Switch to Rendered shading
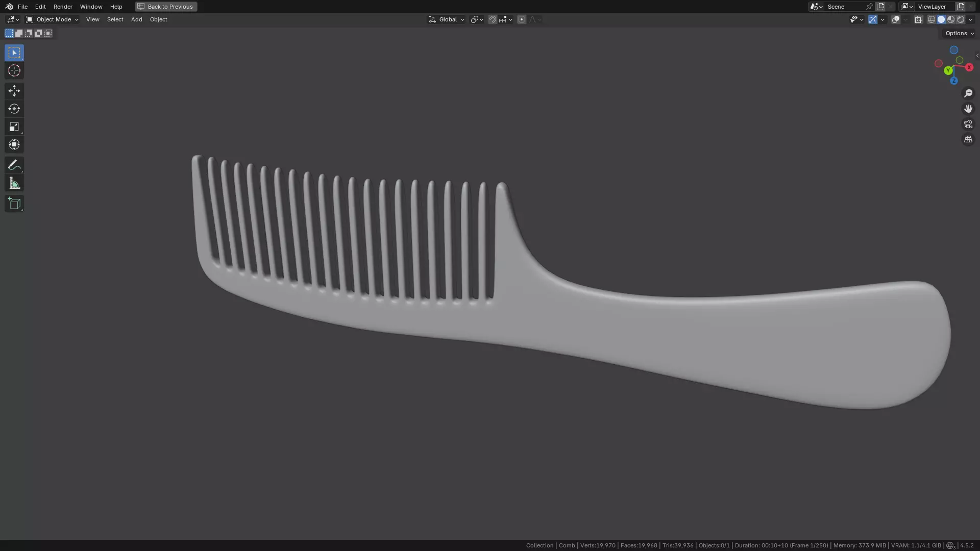This screenshot has height=551, width=980. point(961,19)
